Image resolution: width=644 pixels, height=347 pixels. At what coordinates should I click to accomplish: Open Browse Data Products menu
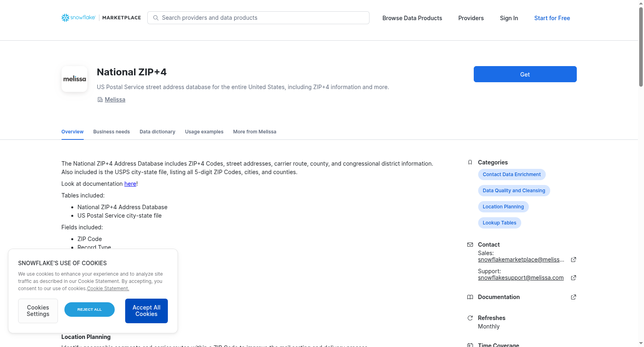click(x=412, y=18)
